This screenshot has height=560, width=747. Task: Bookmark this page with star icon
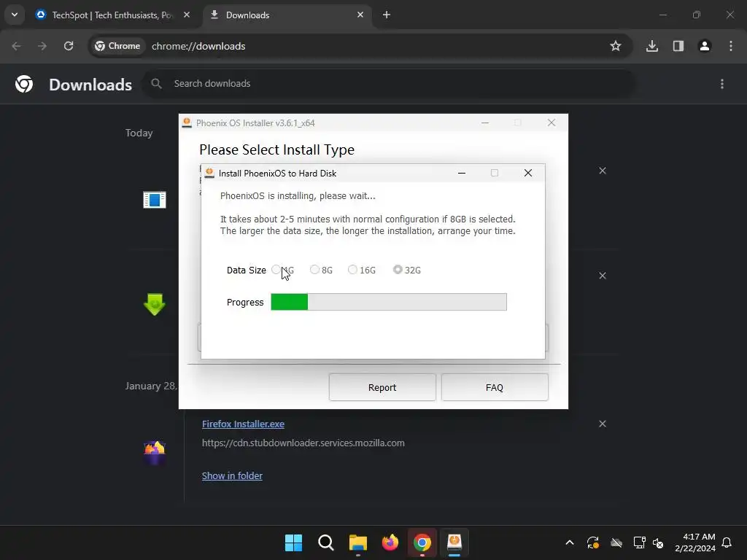point(616,46)
